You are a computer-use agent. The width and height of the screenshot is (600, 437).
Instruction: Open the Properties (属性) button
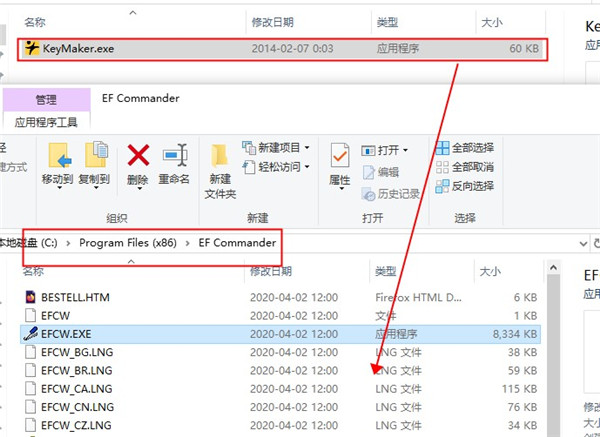340,165
